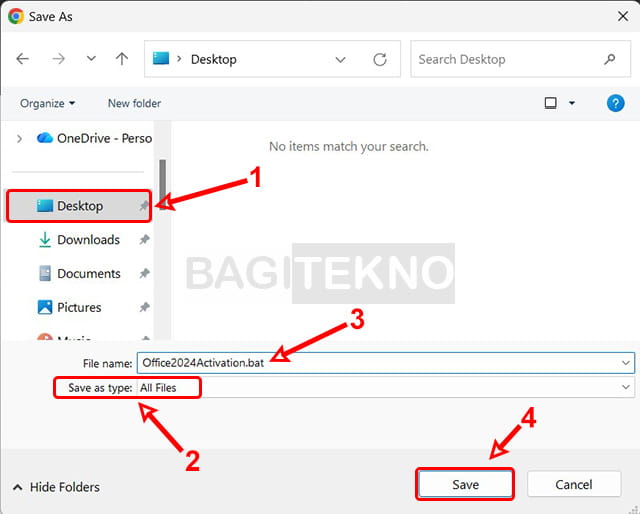Expand the address bar history dropdown
640x514 pixels.
coord(340,60)
